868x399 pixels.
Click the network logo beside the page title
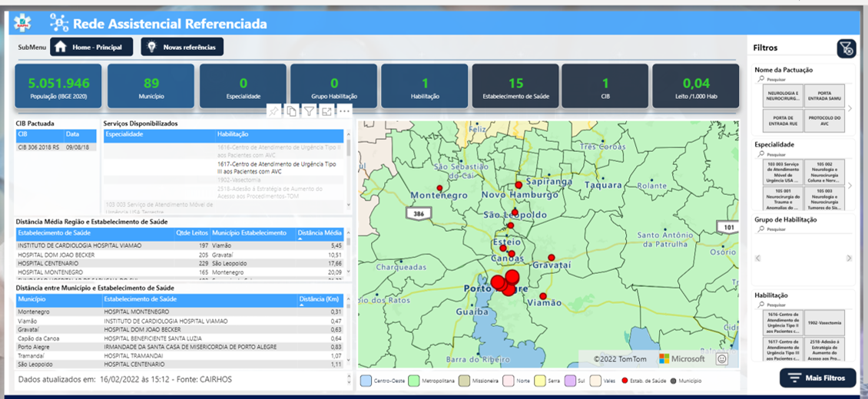click(59, 23)
